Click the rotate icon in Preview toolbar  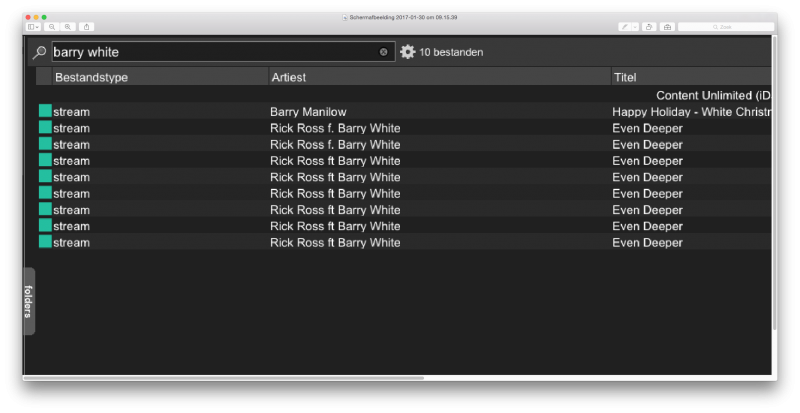coord(649,27)
